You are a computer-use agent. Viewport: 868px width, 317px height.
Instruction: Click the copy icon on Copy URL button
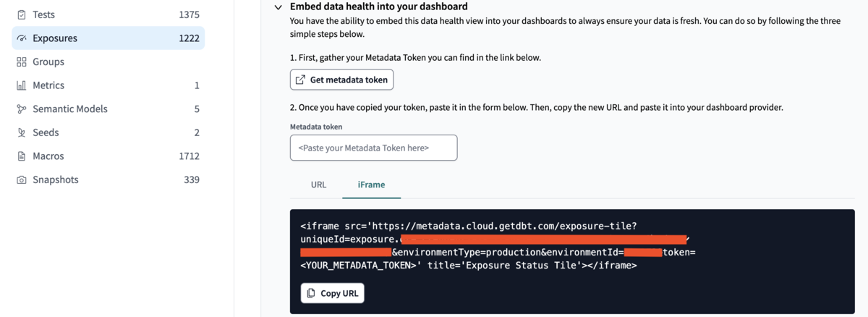(310, 293)
